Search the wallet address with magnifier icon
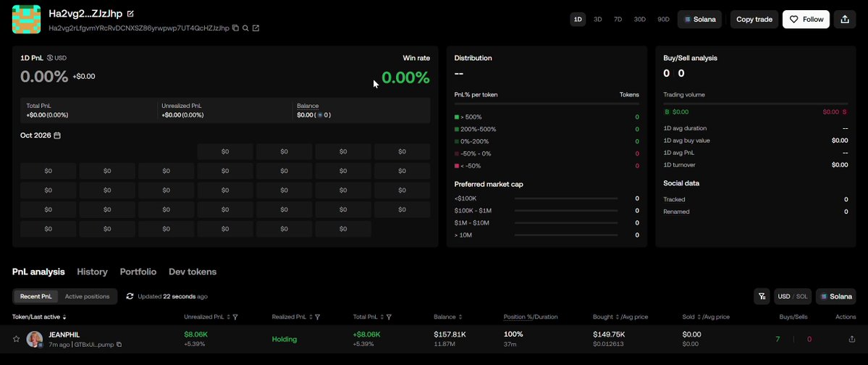The height and width of the screenshot is (365, 868). [x=246, y=28]
